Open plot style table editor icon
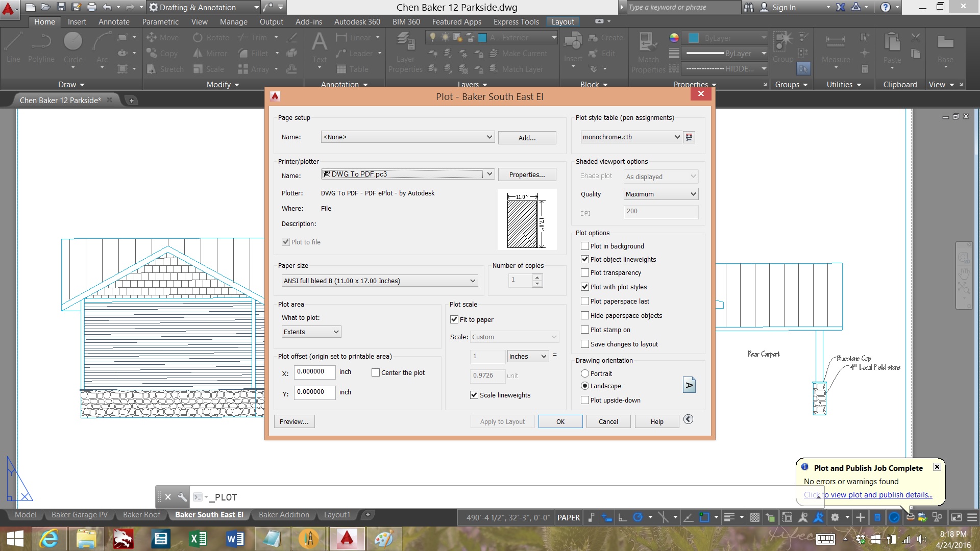Viewport: 980px width, 551px height. [689, 137]
